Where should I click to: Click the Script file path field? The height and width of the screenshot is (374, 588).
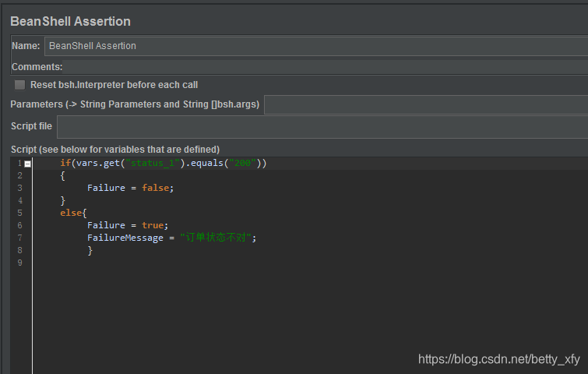click(322, 127)
